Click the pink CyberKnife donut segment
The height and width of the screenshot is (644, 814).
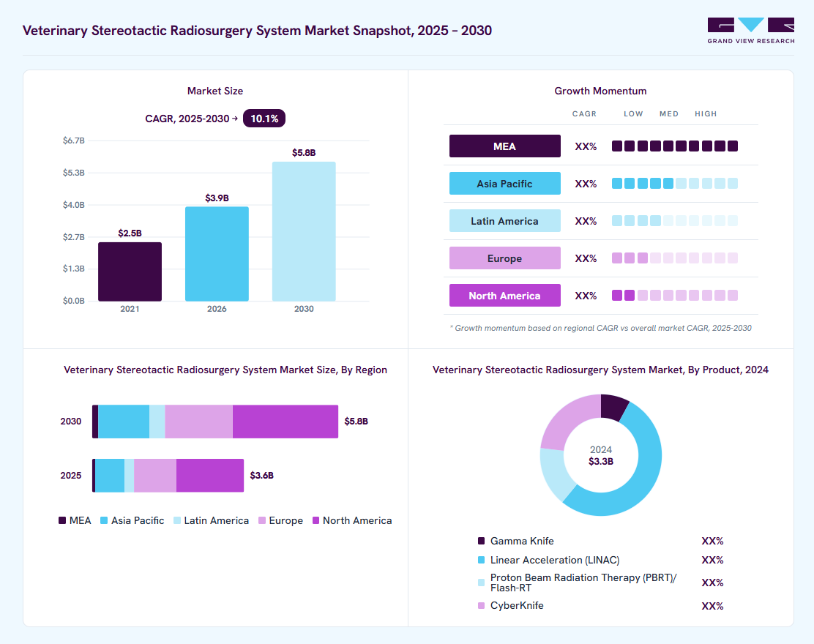point(566,419)
